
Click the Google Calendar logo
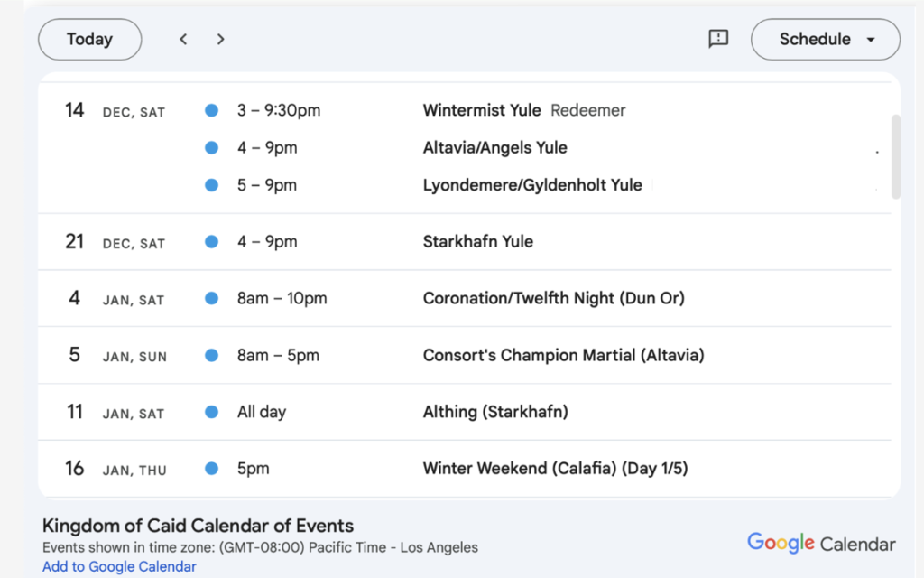[821, 543]
